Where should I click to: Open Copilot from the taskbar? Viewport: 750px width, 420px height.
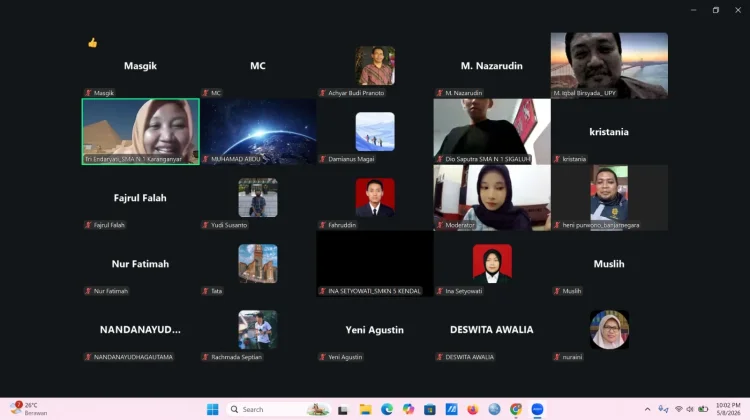point(408,409)
